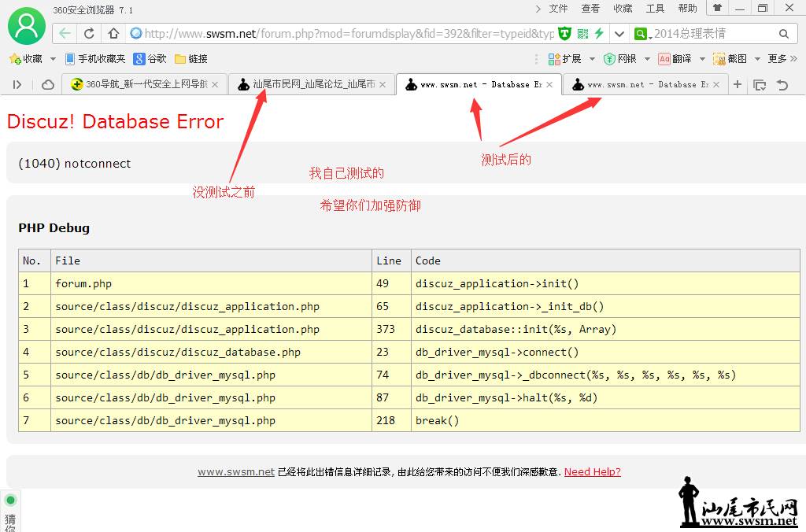This screenshot has width=806, height=532.
Task: Open the home page icon
Action: [x=113, y=33]
